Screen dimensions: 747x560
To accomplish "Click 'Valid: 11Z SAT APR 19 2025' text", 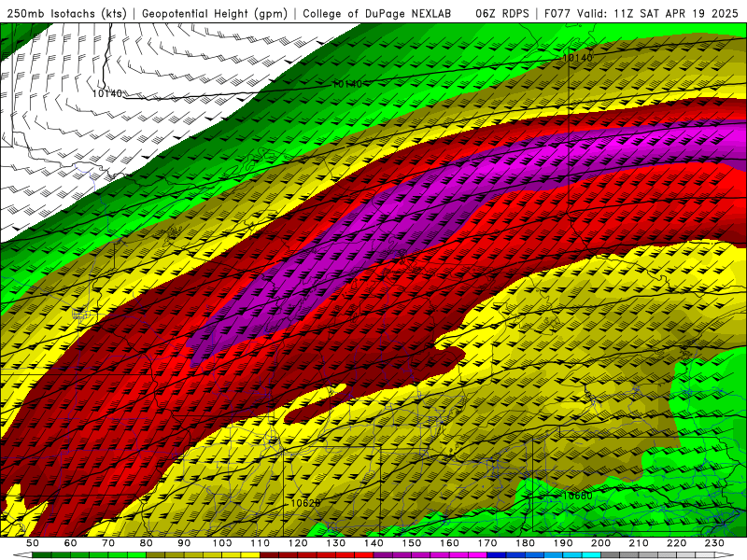I will click(x=657, y=14).
